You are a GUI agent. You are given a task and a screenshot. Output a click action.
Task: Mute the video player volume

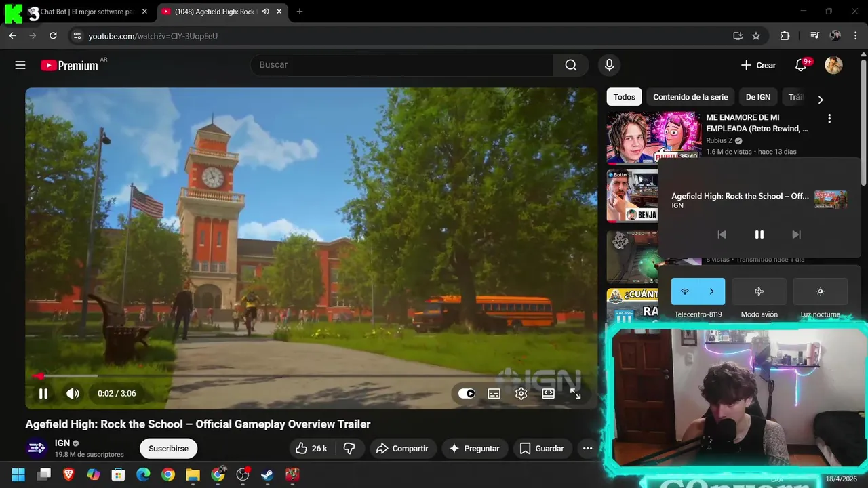point(73,393)
